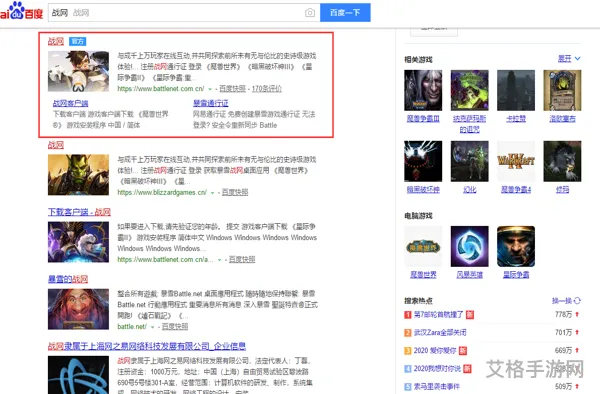600x394 pixels.
Task: Open hot search 武汉Zara全部关闭
Action: pos(440,332)
